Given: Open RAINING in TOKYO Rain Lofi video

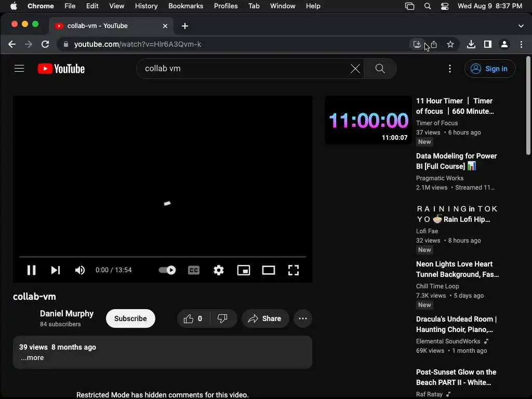Looking at the screenshot, I should (x=457, y=214).
